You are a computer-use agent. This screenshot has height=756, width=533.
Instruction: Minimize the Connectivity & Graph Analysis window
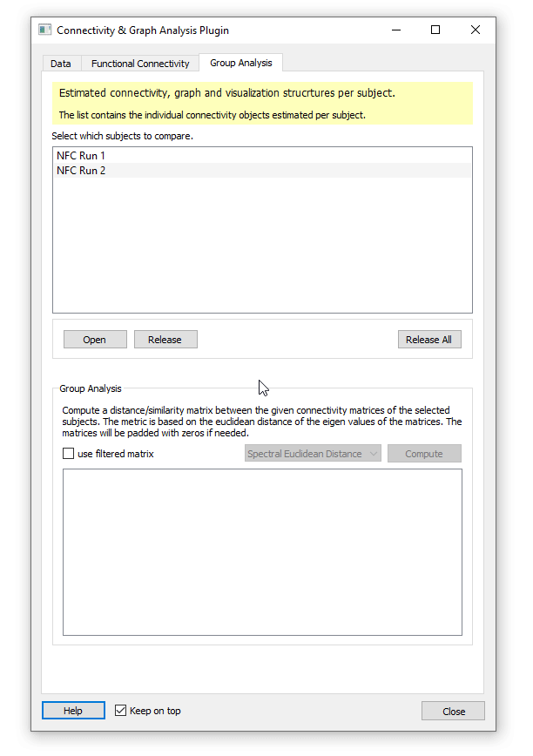pos(395,30)
